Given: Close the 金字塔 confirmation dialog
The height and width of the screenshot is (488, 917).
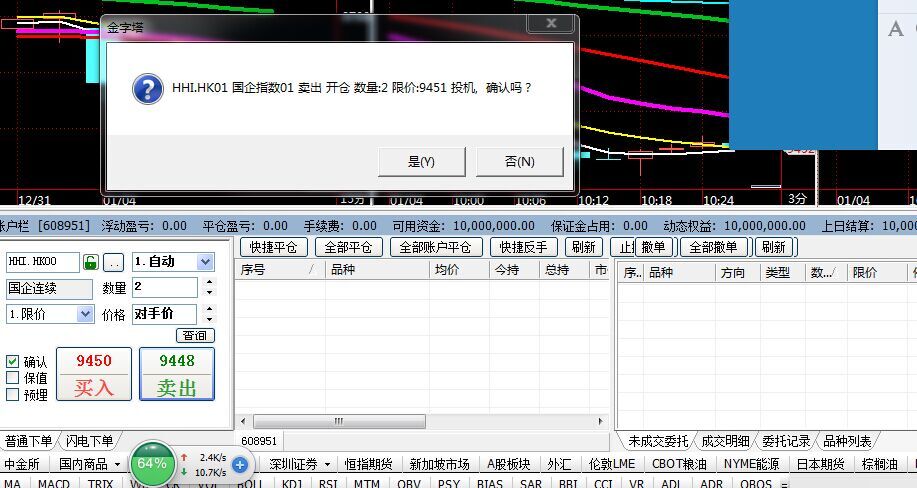Looking at the screenshot, I should 549,23.
